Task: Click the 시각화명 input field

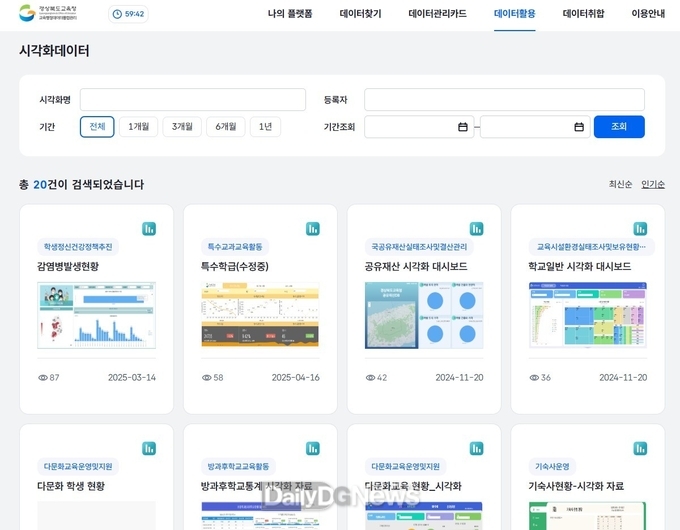Action: coord(193,100)
